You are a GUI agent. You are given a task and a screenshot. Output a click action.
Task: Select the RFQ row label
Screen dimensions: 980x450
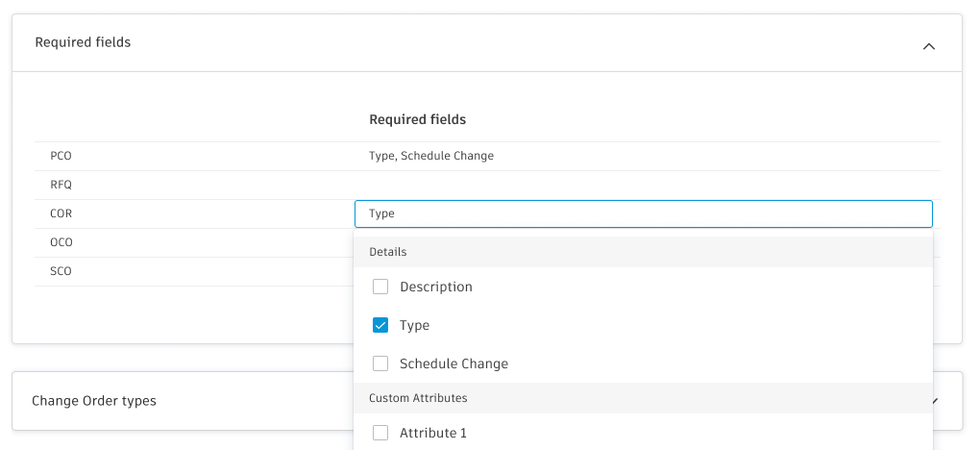pos(61,185)
